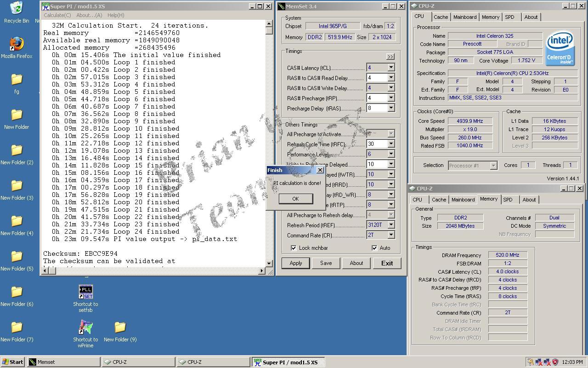Switch to About tab in upper CPU-Z
This screenshot has height=368, width=588.
pos(531,17)
